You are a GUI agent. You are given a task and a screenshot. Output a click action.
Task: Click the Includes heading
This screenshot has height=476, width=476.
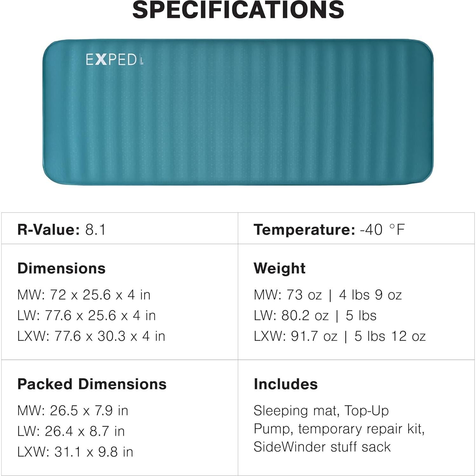pyautogui.click(x=285, y=384)
